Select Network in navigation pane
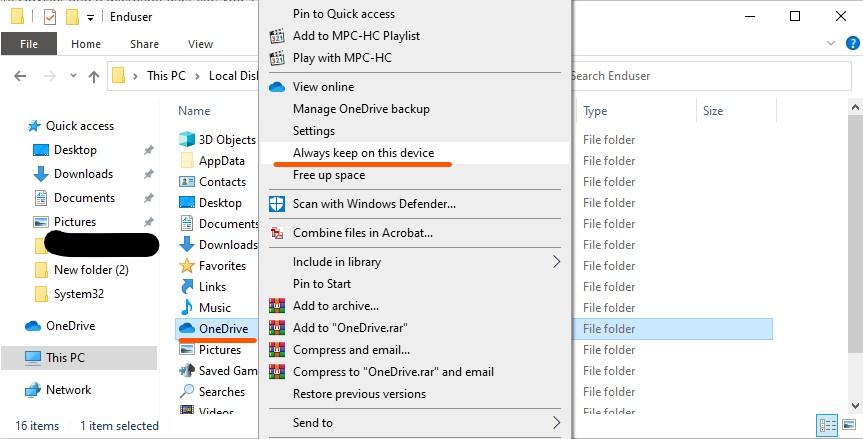 (68, 390)
